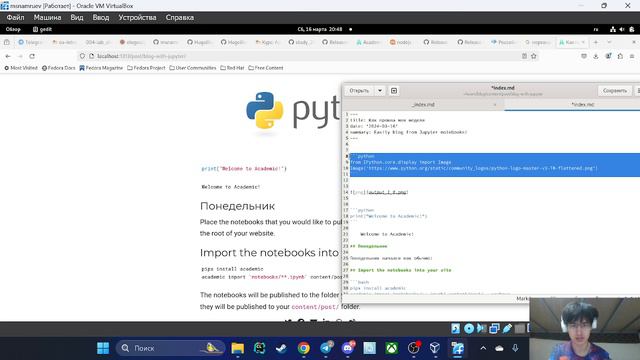Open VirtualBox Справка menu
Screen dimensions: 640x360
[180, 18]
